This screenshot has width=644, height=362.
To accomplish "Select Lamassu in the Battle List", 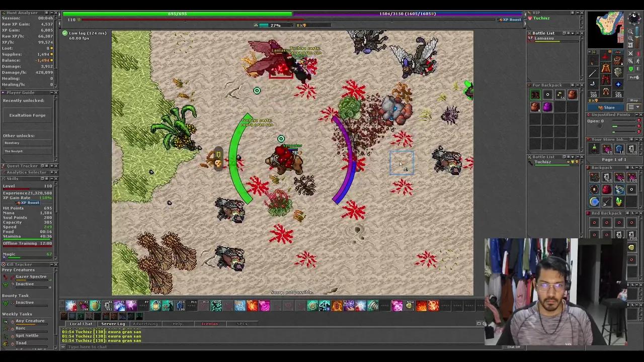I will click(552, 39).
